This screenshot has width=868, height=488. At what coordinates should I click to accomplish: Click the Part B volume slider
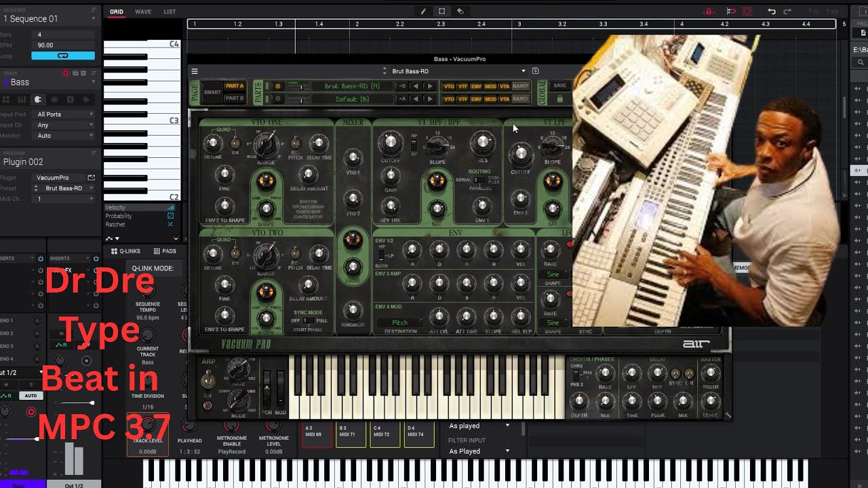[x=301, y=99]
